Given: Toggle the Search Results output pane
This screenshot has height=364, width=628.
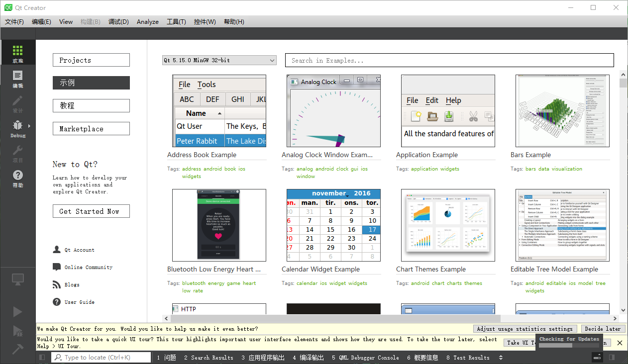Looking at the screenshot, I should [x=209, y=358].
